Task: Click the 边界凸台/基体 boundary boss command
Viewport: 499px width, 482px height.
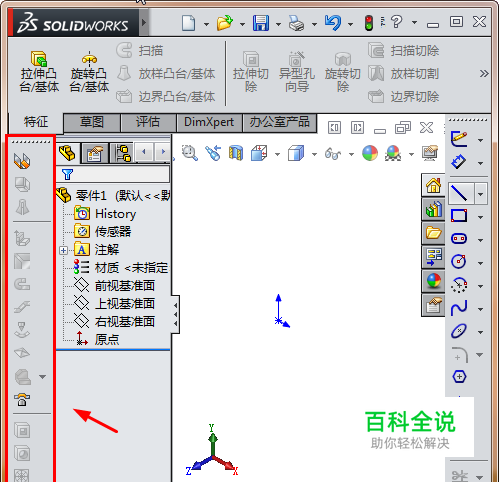Action: coord(166,97)
